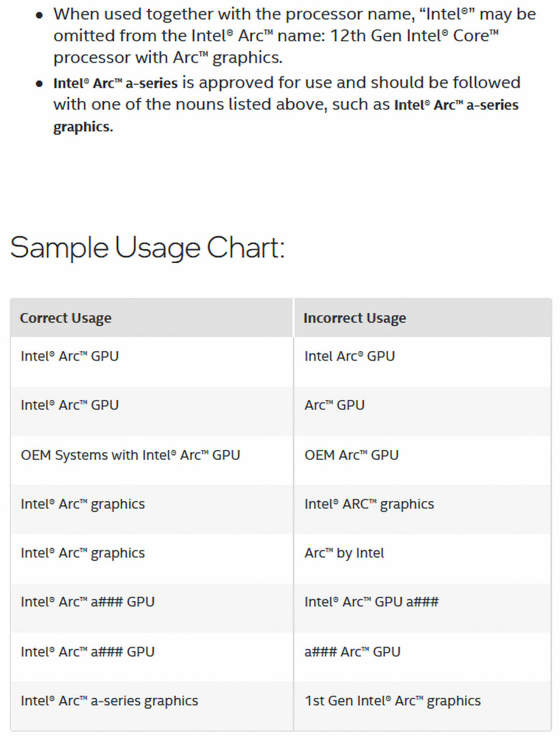
Task: Click correct usage cell beside 'Intel Arc® GPU'
Action: click(x=70, y=356)
